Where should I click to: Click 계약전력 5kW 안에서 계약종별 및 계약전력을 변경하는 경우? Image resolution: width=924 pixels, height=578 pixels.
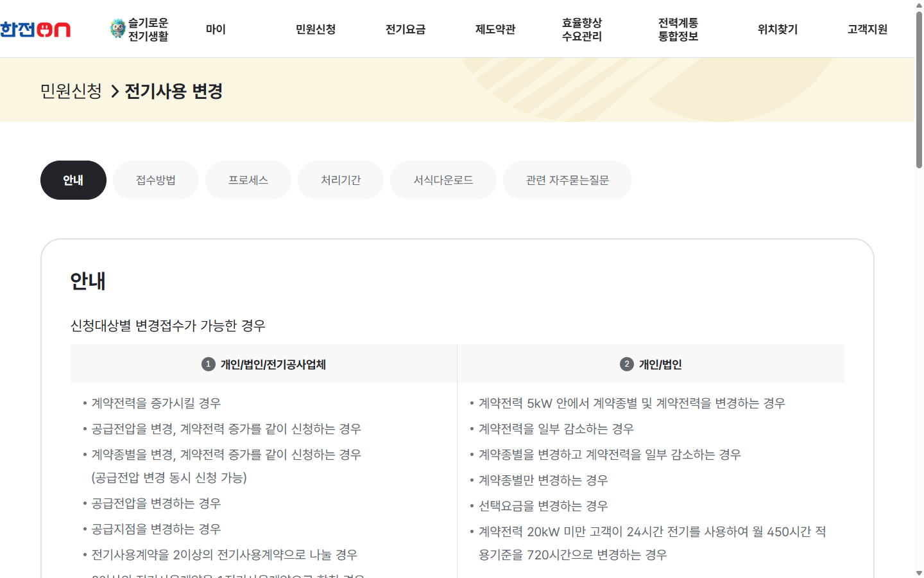(x=632, y=403)
